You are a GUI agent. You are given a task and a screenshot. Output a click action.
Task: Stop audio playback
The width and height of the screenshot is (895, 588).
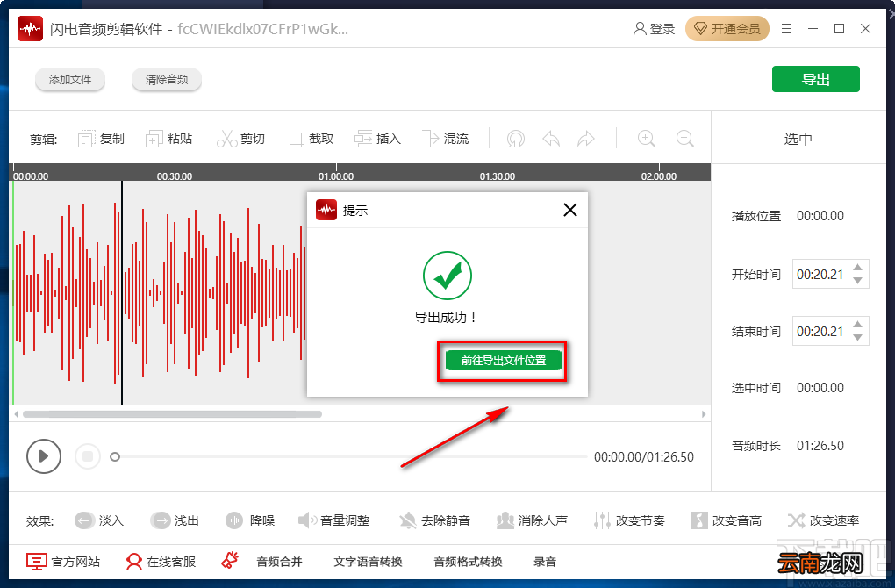point(88,456)
